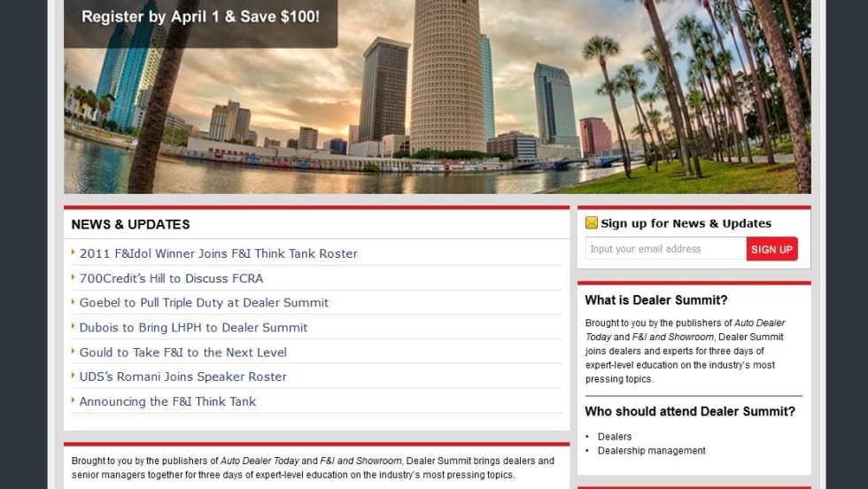Click the Dealers bullet item
The image size is (868, 489).
point(615,437)
